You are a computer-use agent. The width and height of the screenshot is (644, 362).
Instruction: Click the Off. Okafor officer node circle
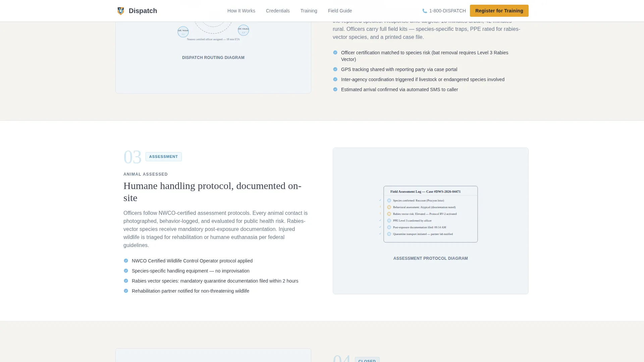pyautogui.click(x=244, y=30)
